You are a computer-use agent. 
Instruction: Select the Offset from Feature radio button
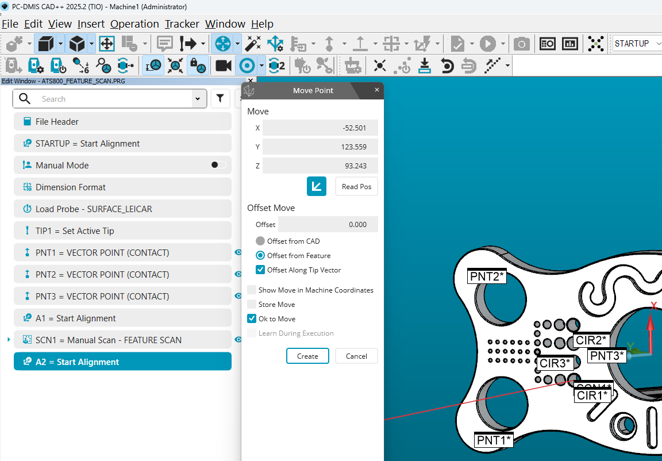coord(260,255)
